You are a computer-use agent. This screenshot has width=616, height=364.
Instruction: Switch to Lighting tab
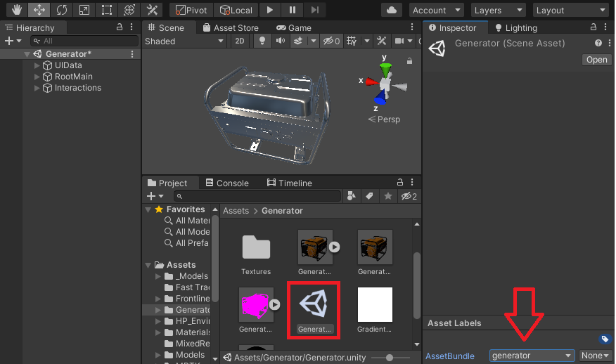516,28
